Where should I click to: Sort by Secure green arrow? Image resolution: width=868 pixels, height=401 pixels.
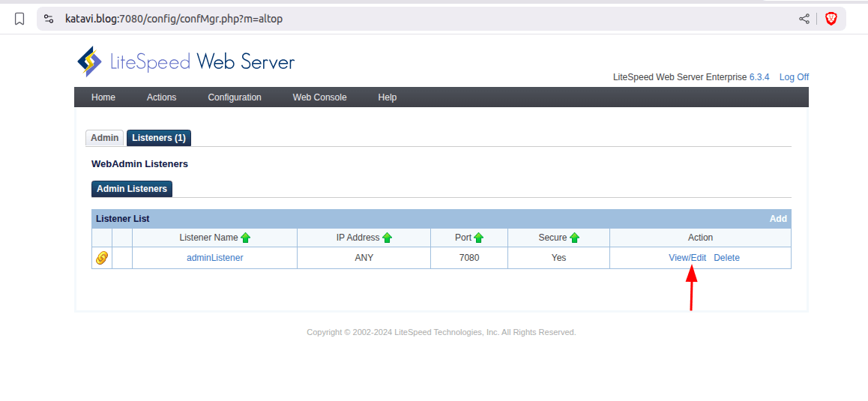click(575, 238)
